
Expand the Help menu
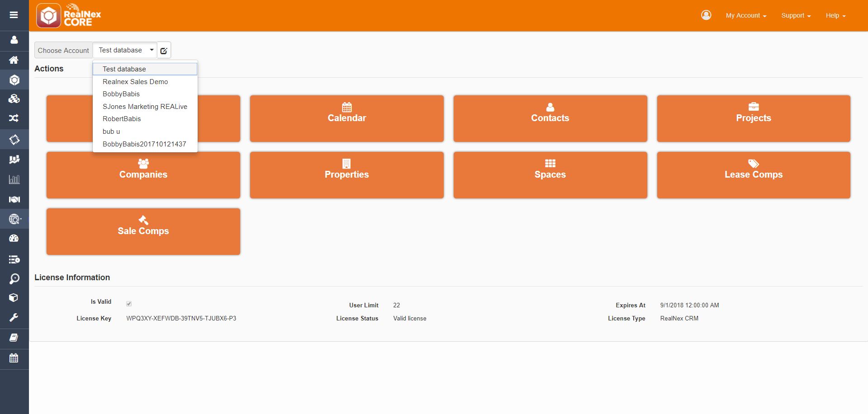pyautogui.click(x=835, y=15)
